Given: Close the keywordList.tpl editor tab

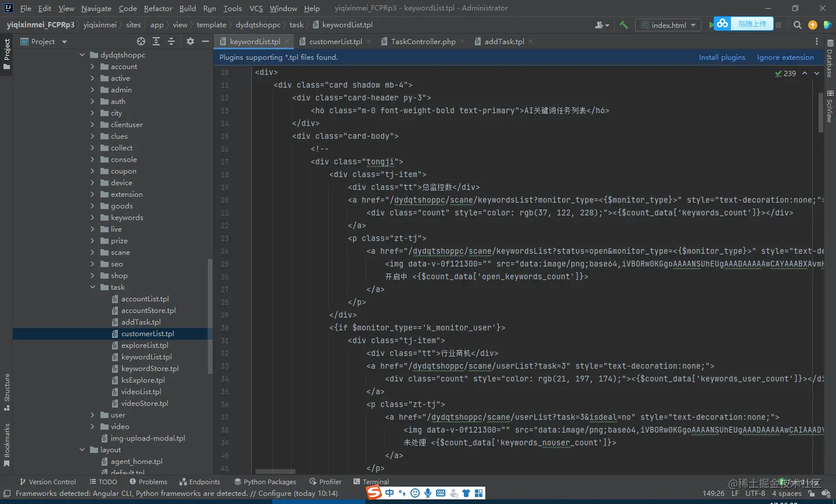Looking at the screenshot, I should (287, 41).
